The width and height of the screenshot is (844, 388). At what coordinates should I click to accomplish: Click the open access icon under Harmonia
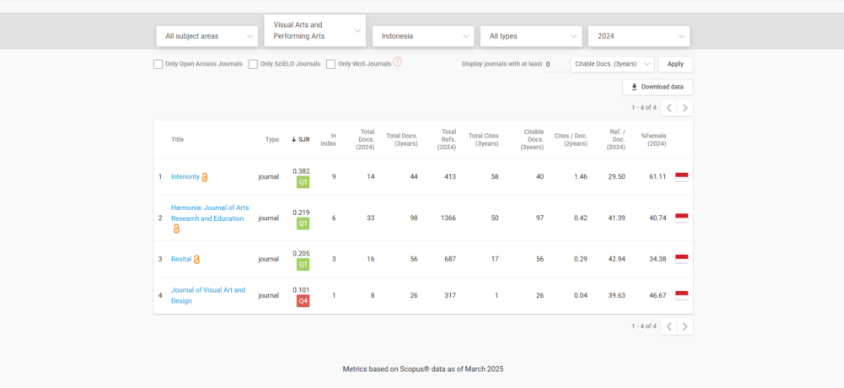(x=176, y=229)
